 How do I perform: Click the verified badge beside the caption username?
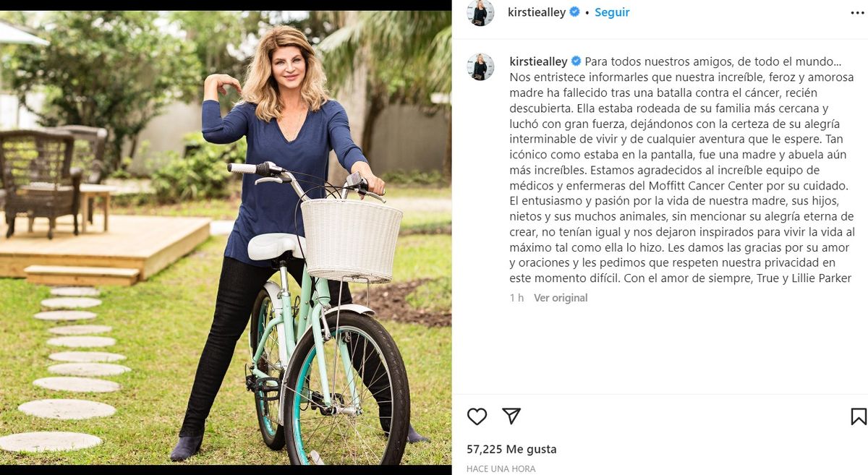pyautogui.click(x=576, y=61)
